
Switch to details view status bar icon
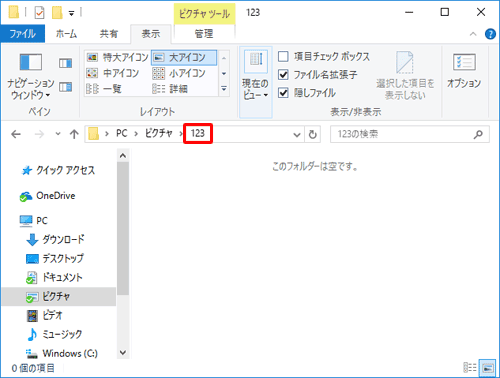point(470,368)
